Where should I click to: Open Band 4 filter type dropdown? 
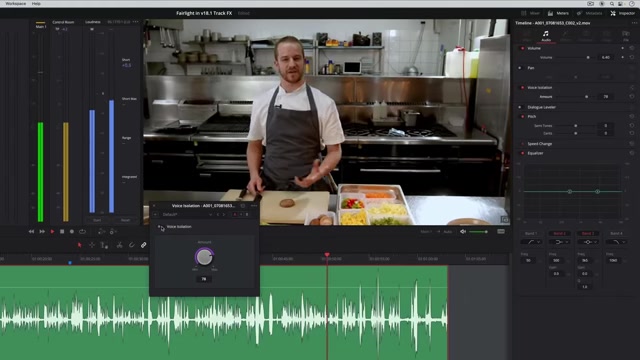point(616,242)
